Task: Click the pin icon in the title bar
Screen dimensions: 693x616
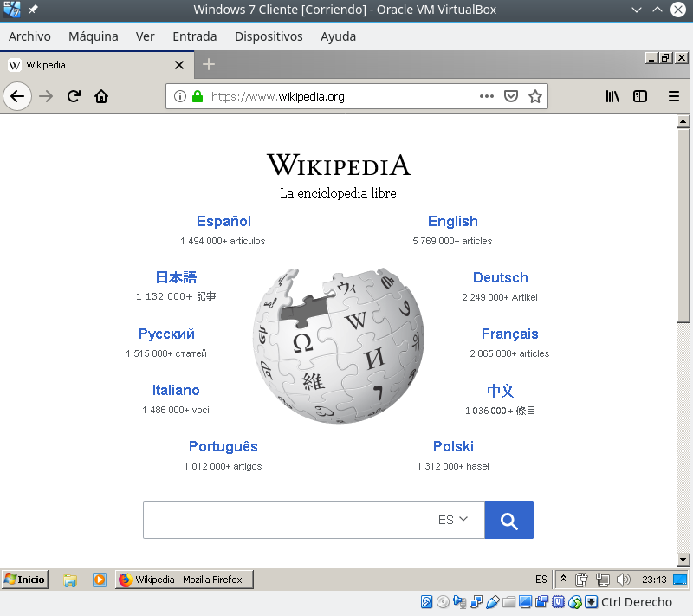Action: click(33, 10)
